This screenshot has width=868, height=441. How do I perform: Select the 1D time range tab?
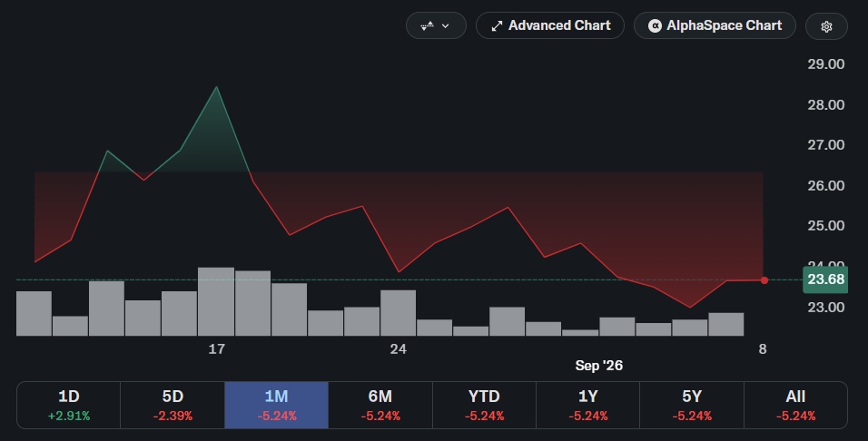[69, 405]
